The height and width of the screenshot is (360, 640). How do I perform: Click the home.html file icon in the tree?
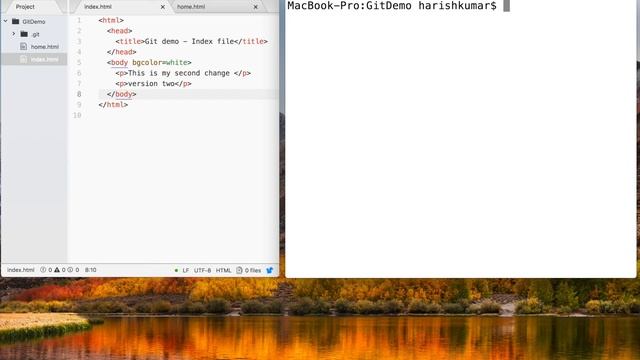coord(24,47)
